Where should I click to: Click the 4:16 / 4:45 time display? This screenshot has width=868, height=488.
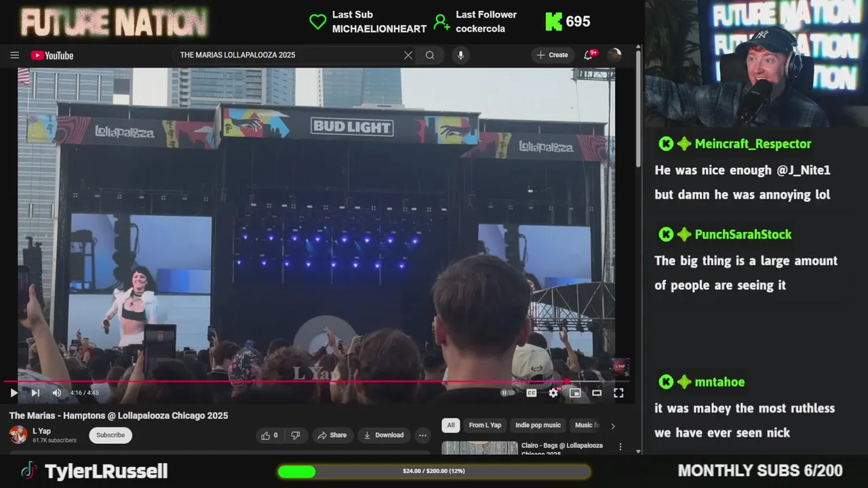[84, 393]
